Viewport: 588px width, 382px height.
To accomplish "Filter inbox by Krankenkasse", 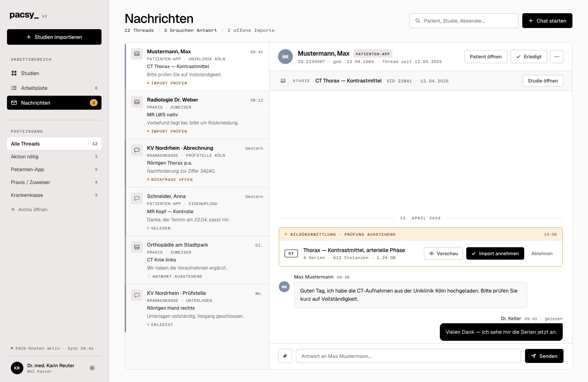I will 54,195.
